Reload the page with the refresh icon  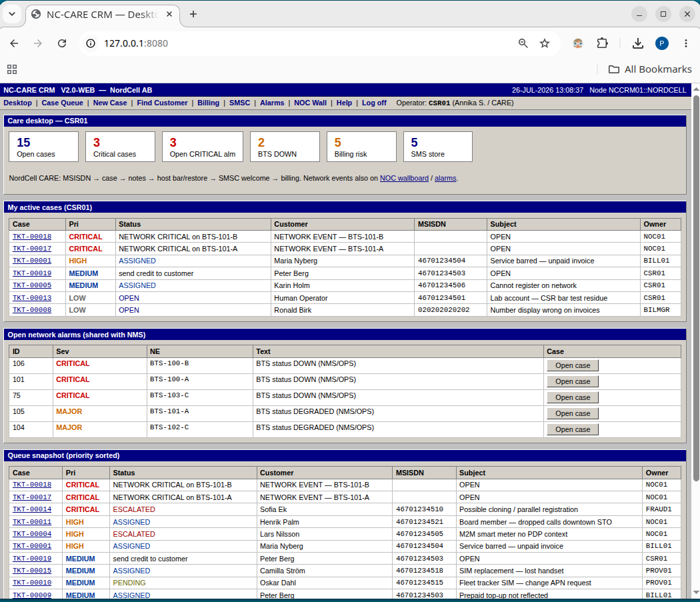pos(62,43)
